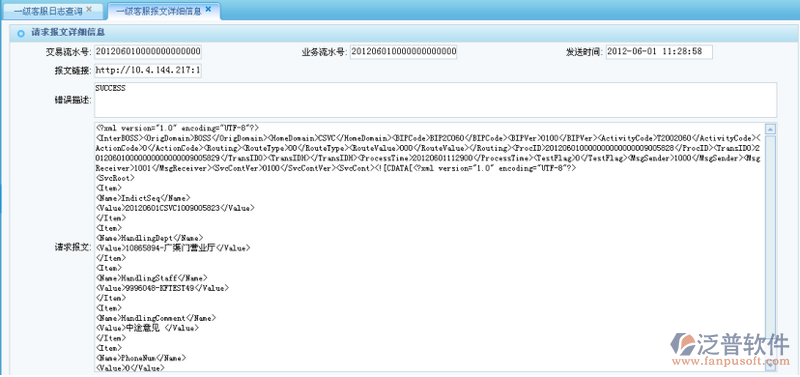This screenshot has width=800, height=377.
Task: Focus the 交易流水号 input field
Action: (x=147, y=52)
